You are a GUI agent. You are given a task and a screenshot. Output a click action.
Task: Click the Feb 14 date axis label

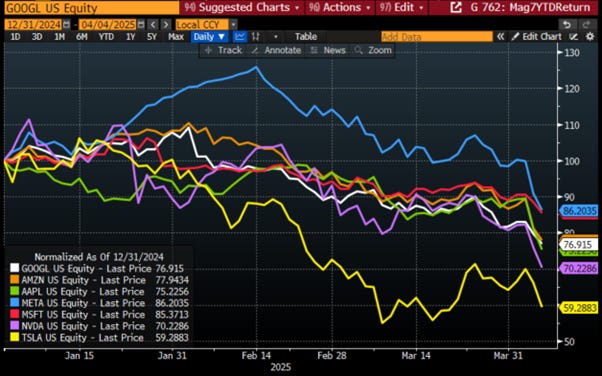[256, 355]
